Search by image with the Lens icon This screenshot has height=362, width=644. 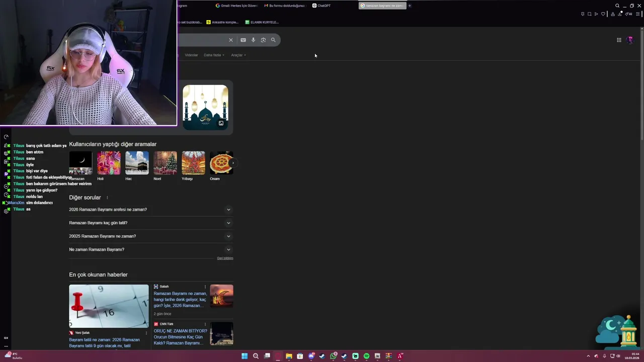point(263,40)
